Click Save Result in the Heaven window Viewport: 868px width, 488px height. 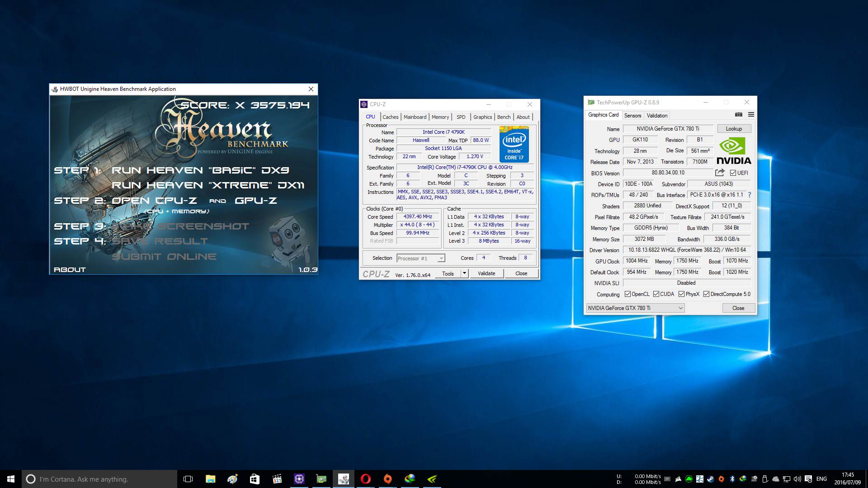pos(160,241)
